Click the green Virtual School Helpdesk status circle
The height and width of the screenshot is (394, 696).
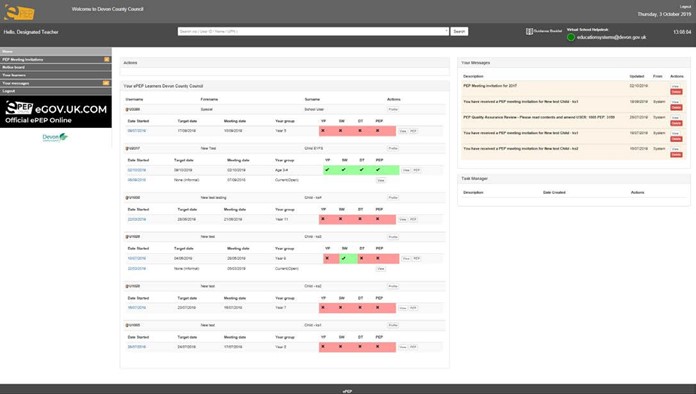point(571,37)
